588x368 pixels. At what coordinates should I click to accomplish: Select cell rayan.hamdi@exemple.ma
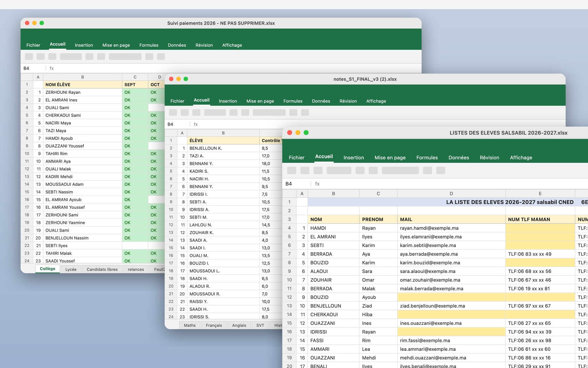pyautogui.click(x=451, y=228)
